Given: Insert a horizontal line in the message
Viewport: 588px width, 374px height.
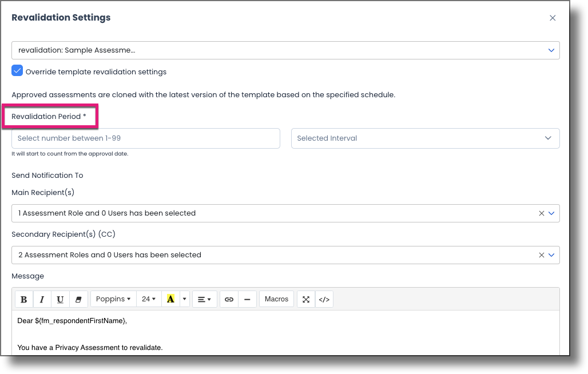Looking at the screenshot, I should [x=247, y=299].
